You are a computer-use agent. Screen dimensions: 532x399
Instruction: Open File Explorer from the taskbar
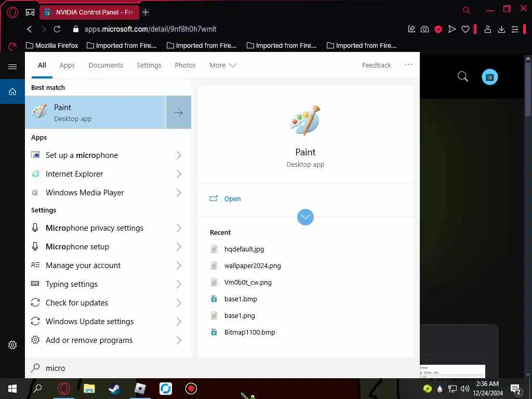tap(89, 389)
